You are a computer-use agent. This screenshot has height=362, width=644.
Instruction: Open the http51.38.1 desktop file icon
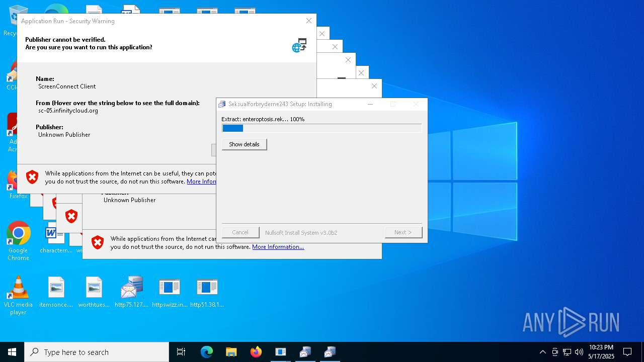[207, 292]
